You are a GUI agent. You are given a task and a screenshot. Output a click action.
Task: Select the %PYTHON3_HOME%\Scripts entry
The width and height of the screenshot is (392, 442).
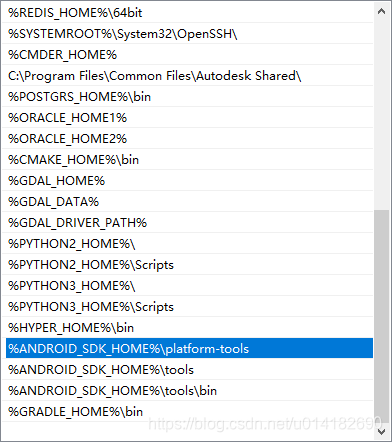click(x=188, y=306)
